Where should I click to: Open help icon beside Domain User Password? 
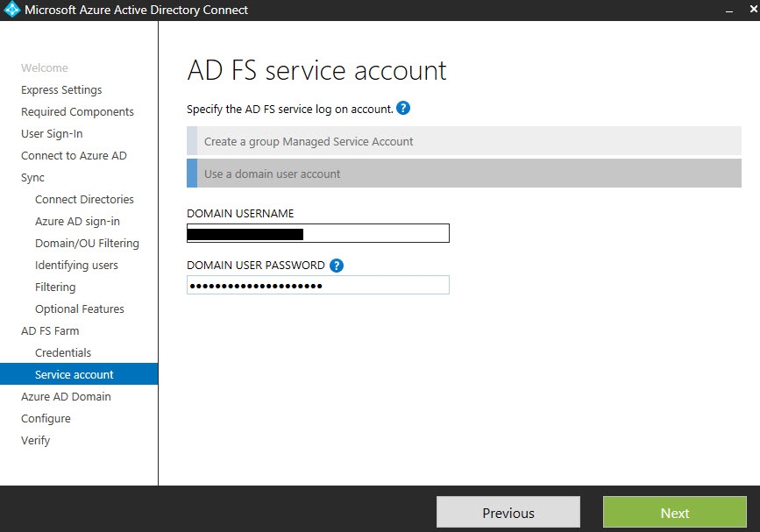click(337, 266)
